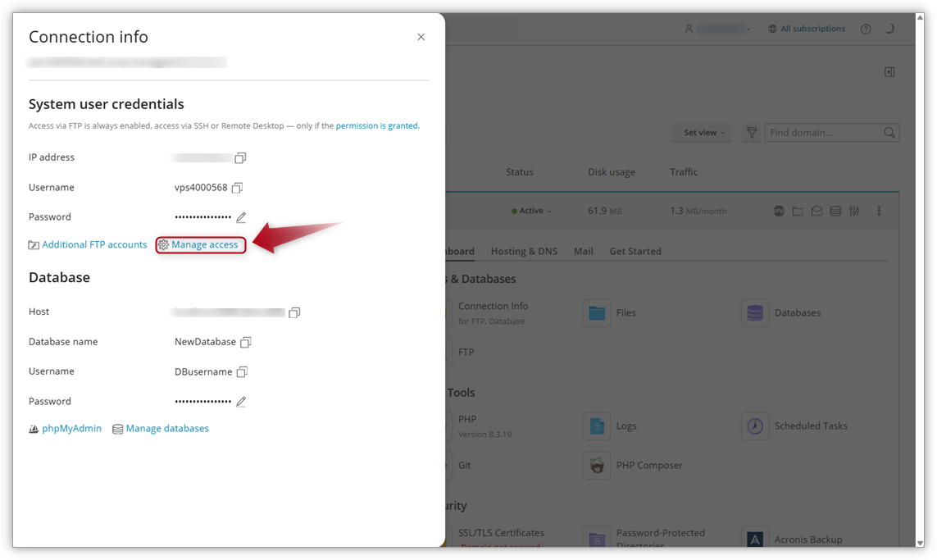Open the Logs panel icon
Screen dimensions: 937x560
point(597,426)
